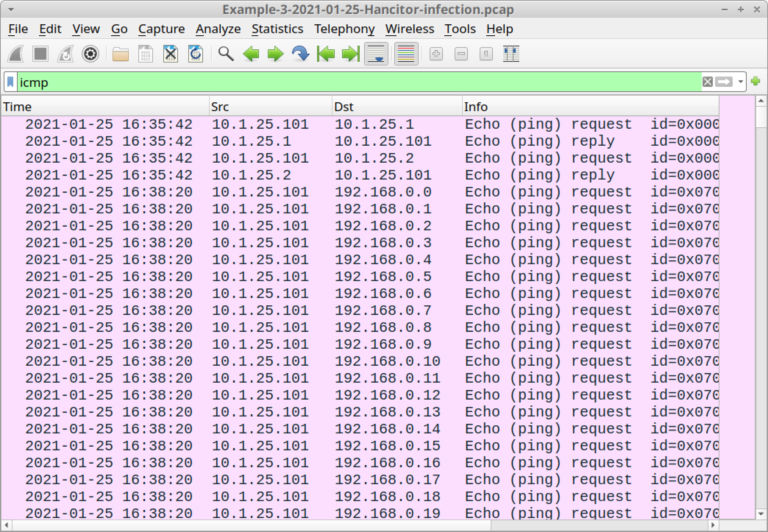This screenshot has height=532, width=768.
Task: Select ping reply from 10.1.25.2
Action: pyautogui.click(x=360, y=175)
